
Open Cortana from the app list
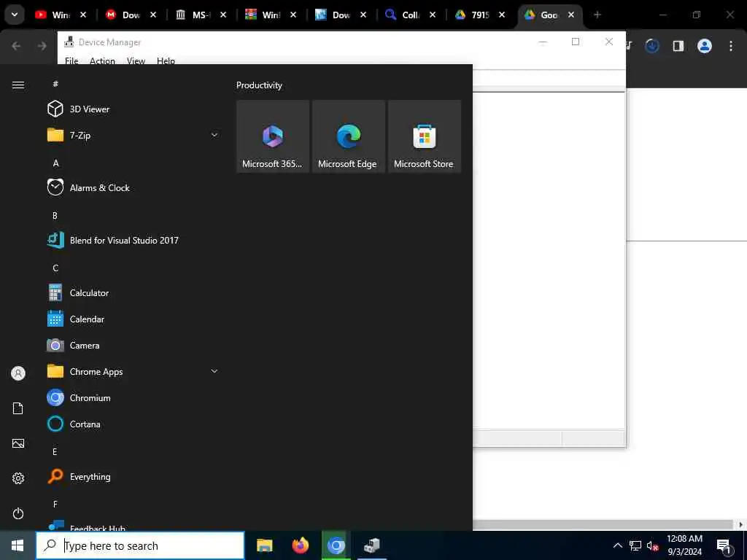(x=133, y=424)
